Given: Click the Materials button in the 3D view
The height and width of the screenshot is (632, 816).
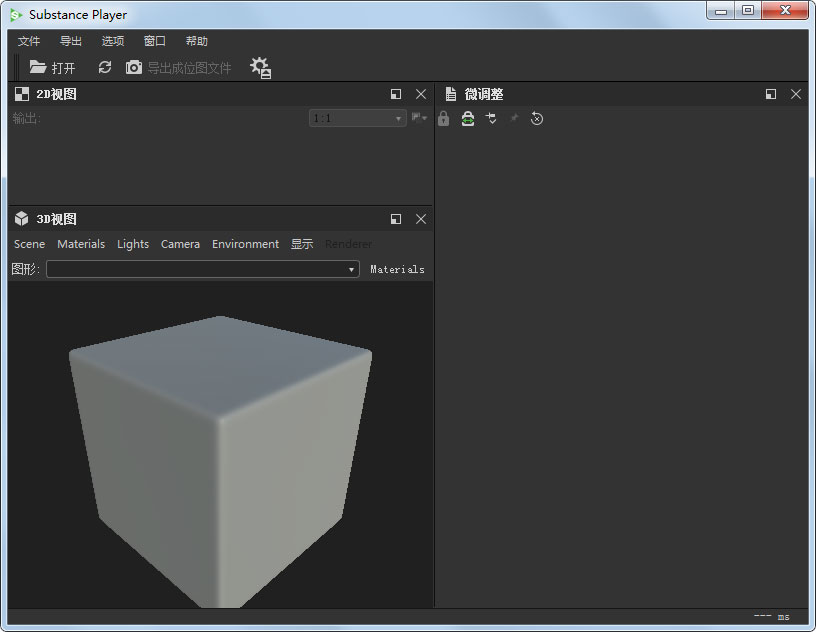Looking at the screenshot, I should pos(397,269).
